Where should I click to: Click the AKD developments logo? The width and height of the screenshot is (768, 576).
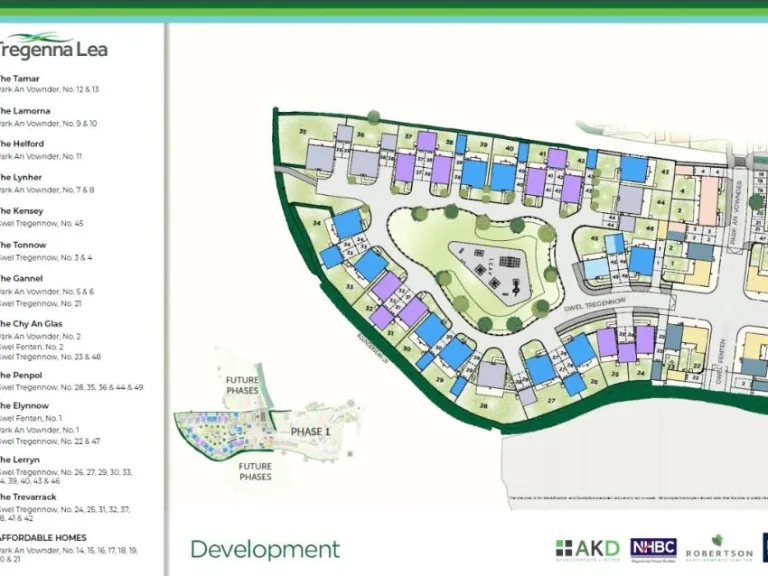pos(587,548)
